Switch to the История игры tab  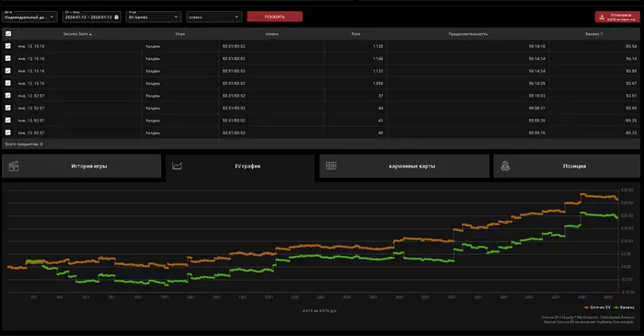pyautogui.click(x=81, y=166)
